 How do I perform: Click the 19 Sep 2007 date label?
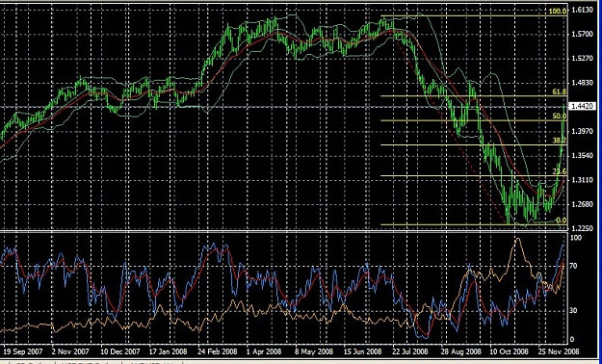tap(22, 351)
